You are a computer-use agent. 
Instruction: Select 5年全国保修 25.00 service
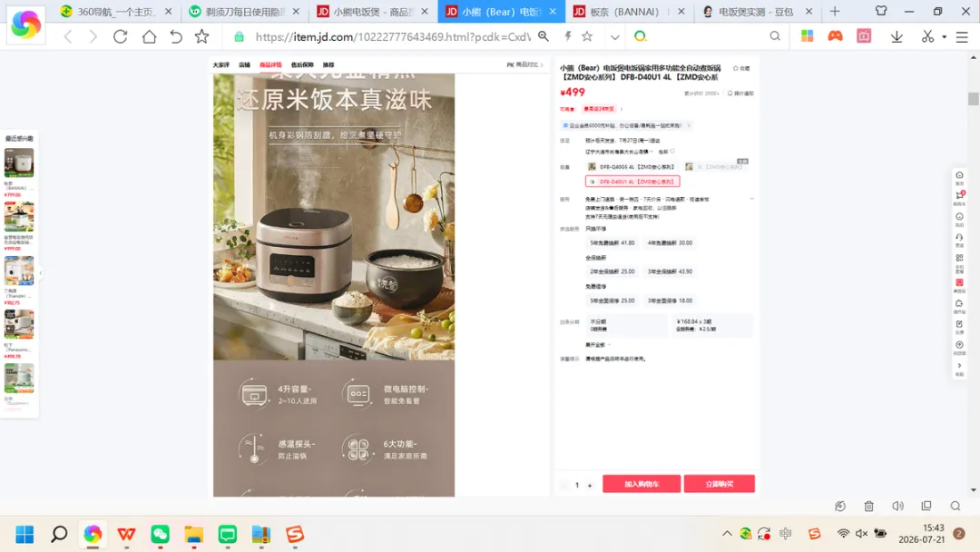tap(612, 301)
